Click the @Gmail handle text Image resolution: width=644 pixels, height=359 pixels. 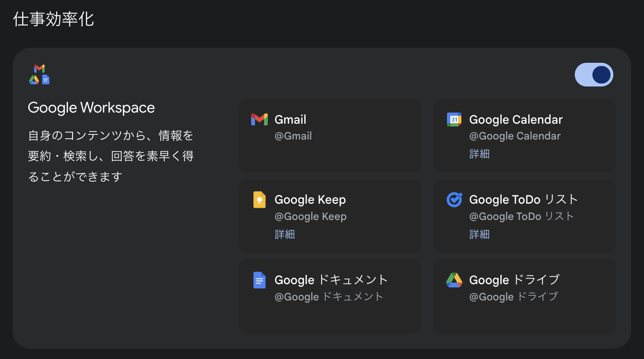click(293, 136)
